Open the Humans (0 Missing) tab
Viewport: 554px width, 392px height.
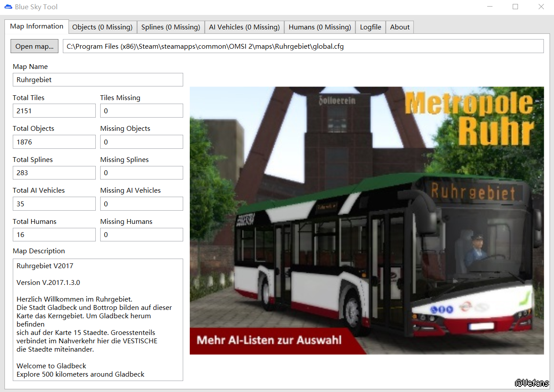[x=320, y=27]
